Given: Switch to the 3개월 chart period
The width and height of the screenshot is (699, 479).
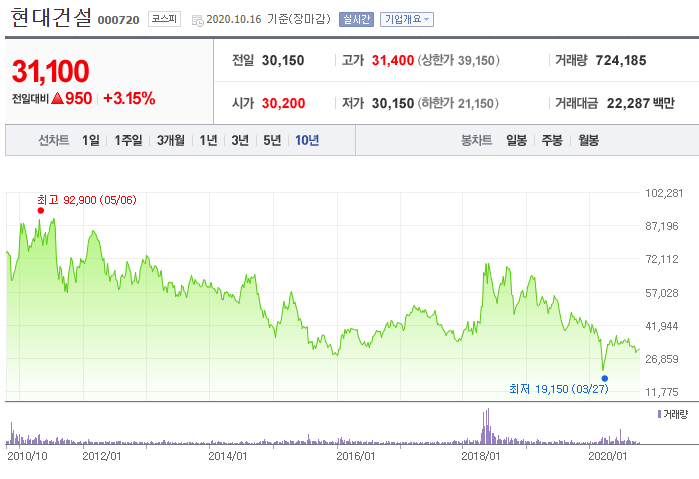Looking at the screenshot, I should tap(170, 140).
